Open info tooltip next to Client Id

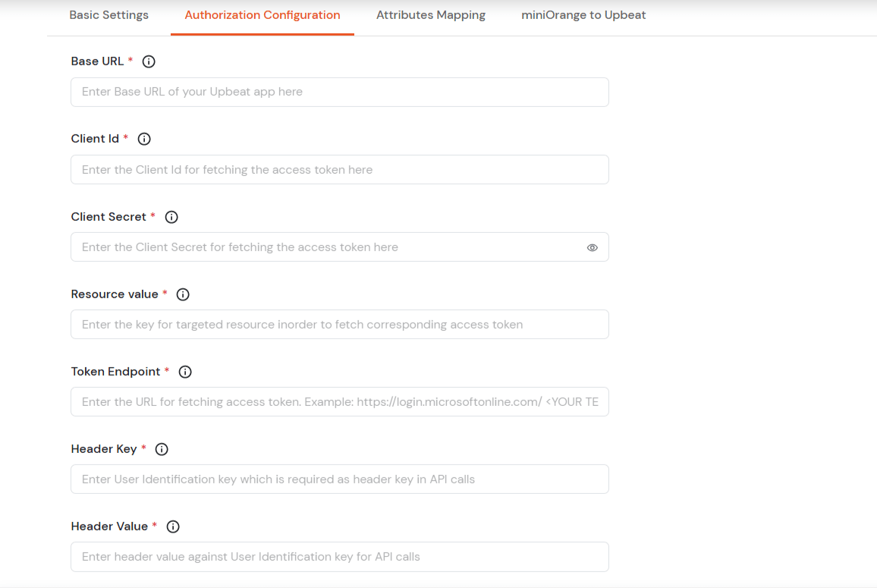(143, 139)
